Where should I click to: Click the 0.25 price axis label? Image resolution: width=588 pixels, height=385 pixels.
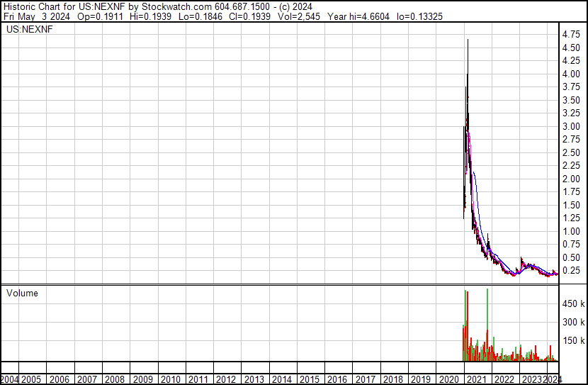pos(572,271)
